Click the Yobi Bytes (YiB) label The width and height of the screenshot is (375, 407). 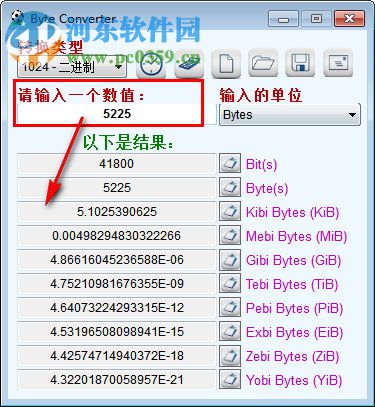(294, 381)
